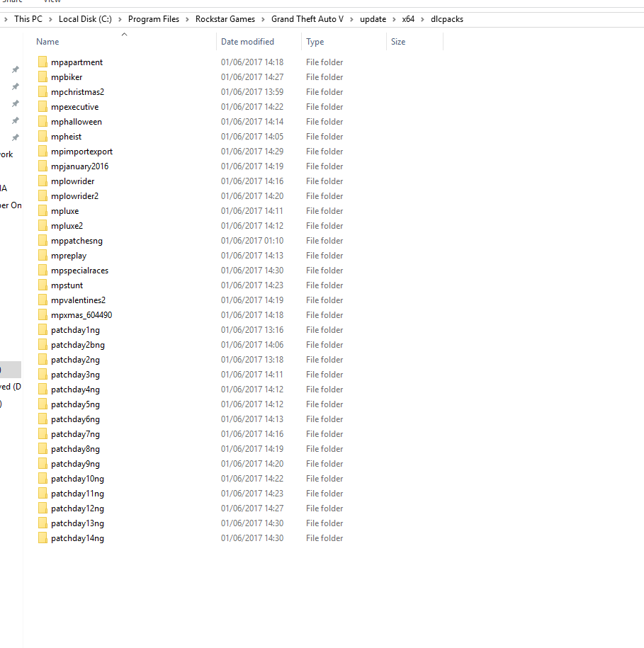Select the patchday12ng folder name
Screen dimensions: 644x648
77,508
